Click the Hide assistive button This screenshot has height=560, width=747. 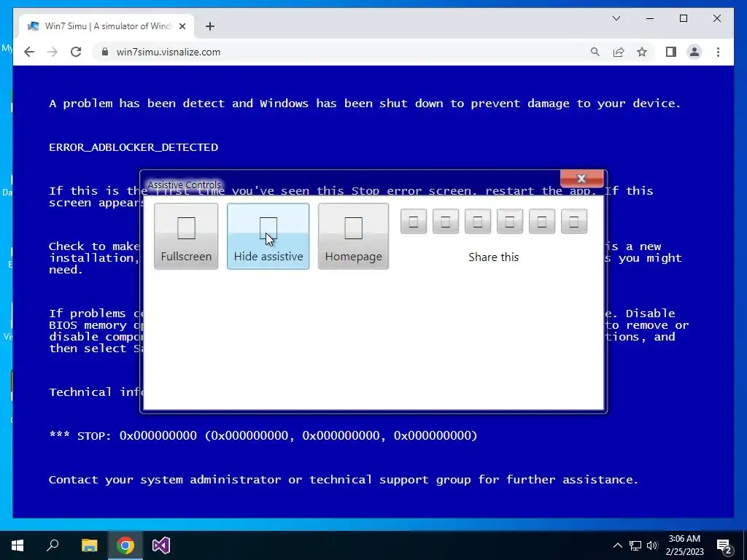pyautogui.click(x=268, y=236)
